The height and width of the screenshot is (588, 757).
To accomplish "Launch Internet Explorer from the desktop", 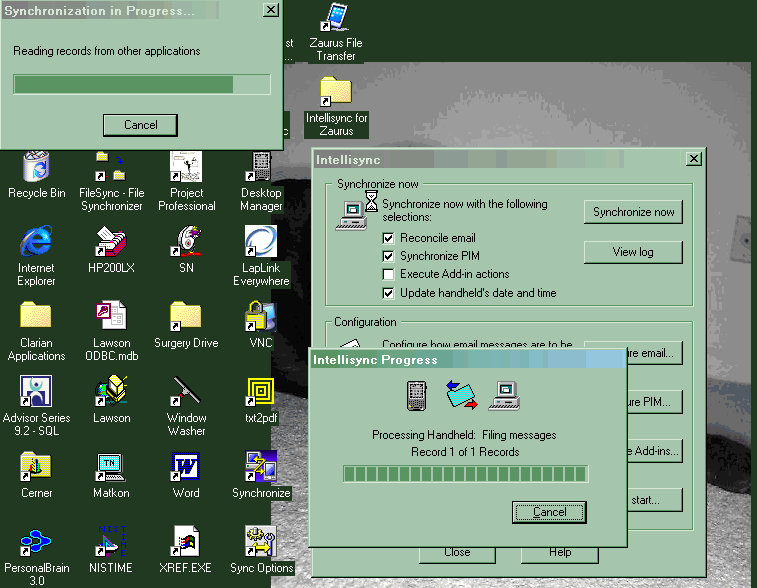I will (x=36, y=242).
